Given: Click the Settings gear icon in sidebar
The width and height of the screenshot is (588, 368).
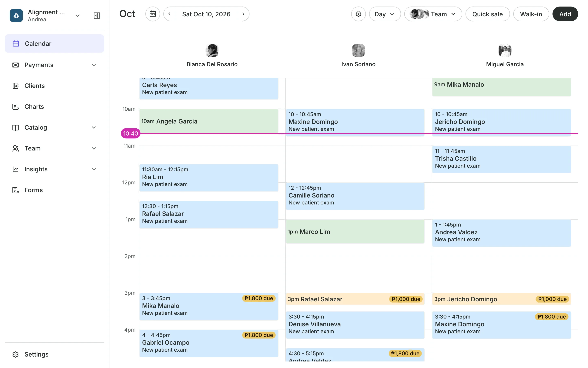Looking at the screenshot, I should click(16, 354).
